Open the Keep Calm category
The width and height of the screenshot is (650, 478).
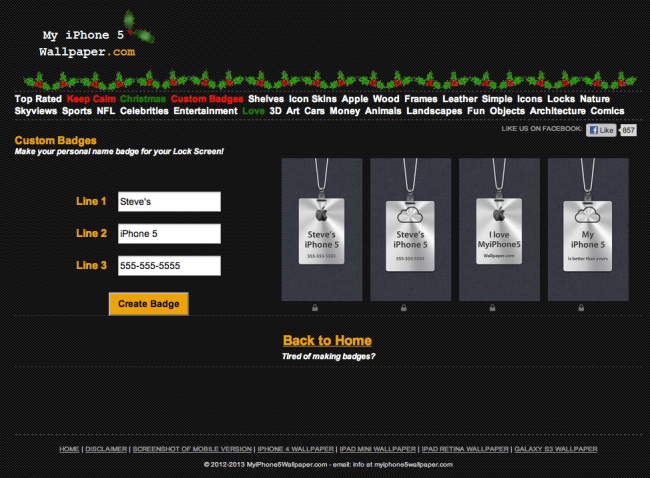[91, 99]
